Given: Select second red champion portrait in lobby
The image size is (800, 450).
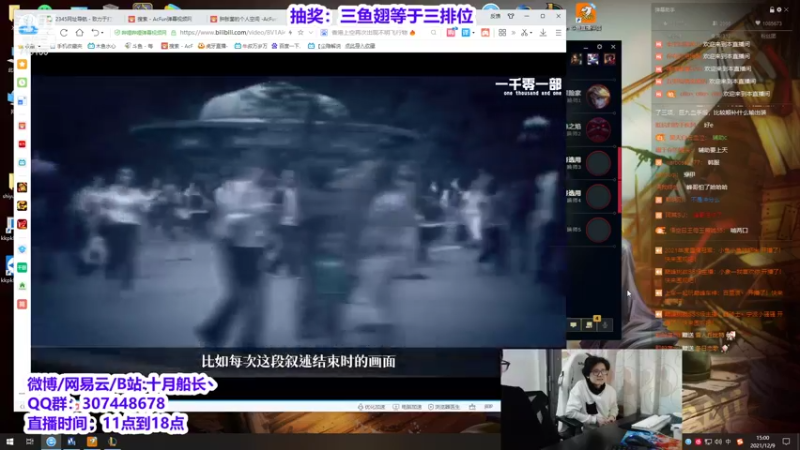Looking at the screenshot, I should pos(598,130).
